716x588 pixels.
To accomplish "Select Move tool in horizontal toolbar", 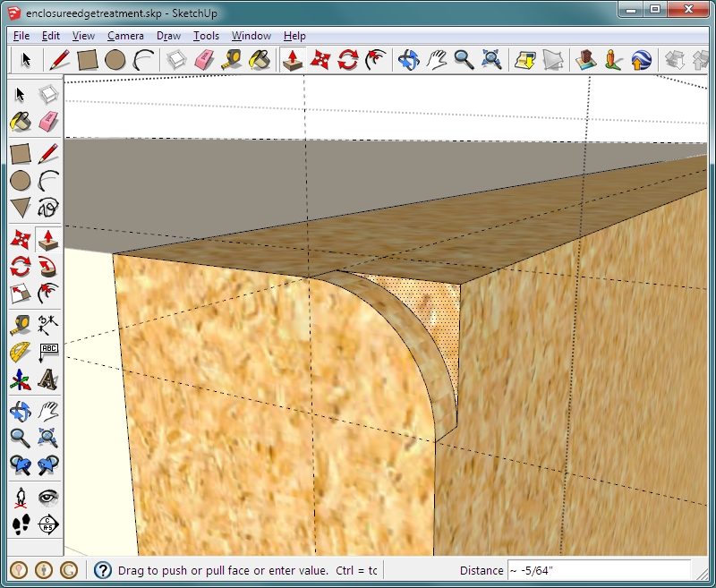I will pyautogui.click(x=320, y=60).
